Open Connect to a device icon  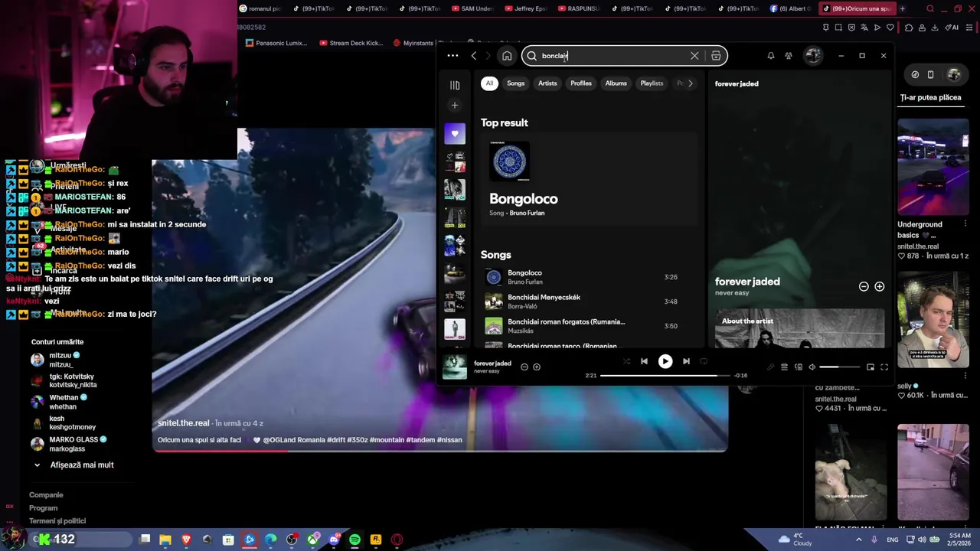pos(798,367)
